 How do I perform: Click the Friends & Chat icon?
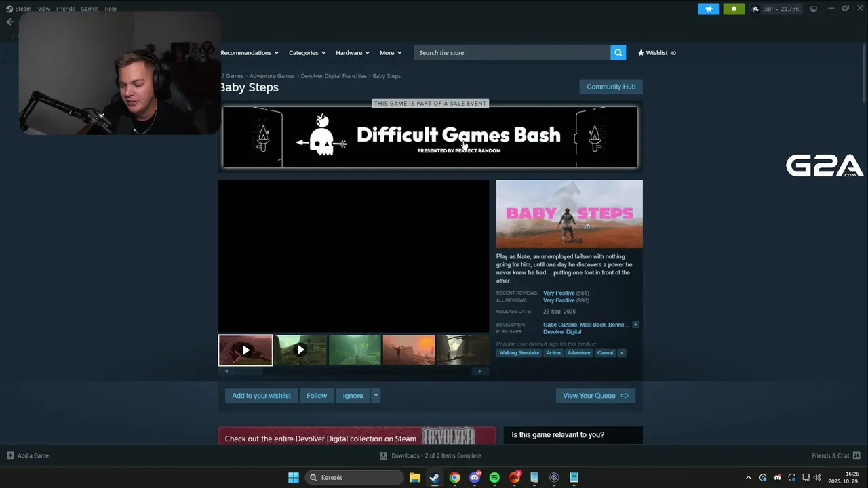coord(856,455)
